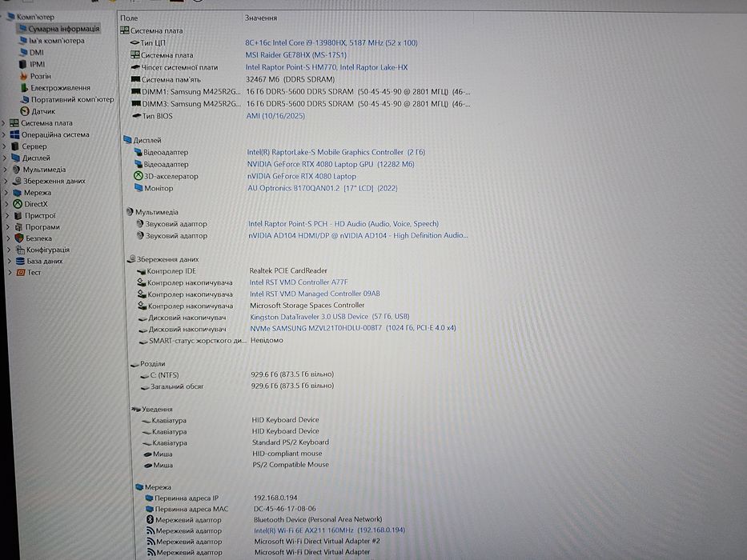Open the NVMe SAMSUNG MZVL21T0HDLU link
The width and height of the screenshot is (747, 560).
click(353, 328)
